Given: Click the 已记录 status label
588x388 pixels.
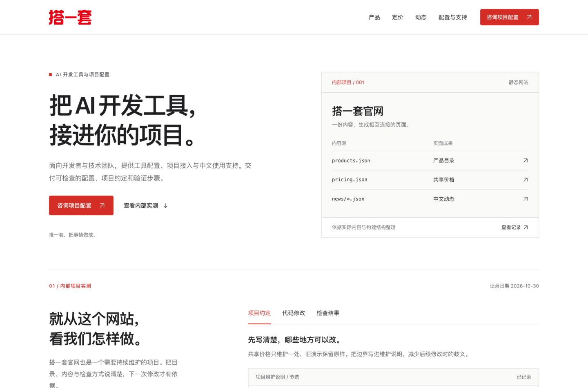Looking at the screenshot, I should coord(524,377).
